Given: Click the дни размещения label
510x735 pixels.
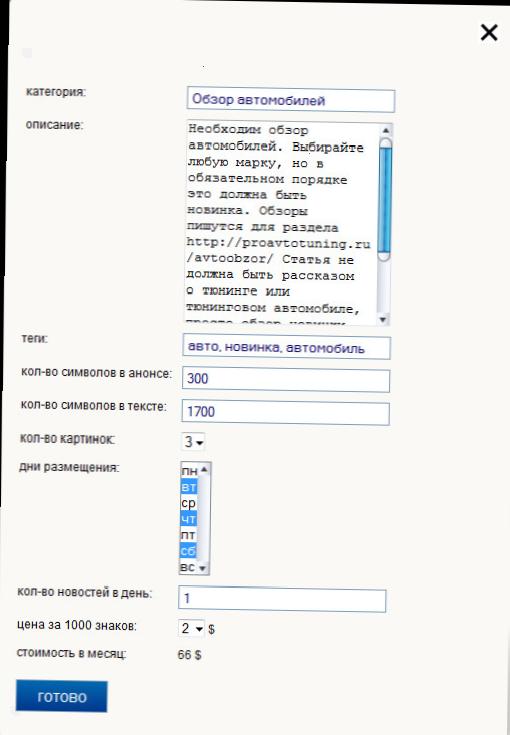Looking at the screenshot, I should 69,467.
